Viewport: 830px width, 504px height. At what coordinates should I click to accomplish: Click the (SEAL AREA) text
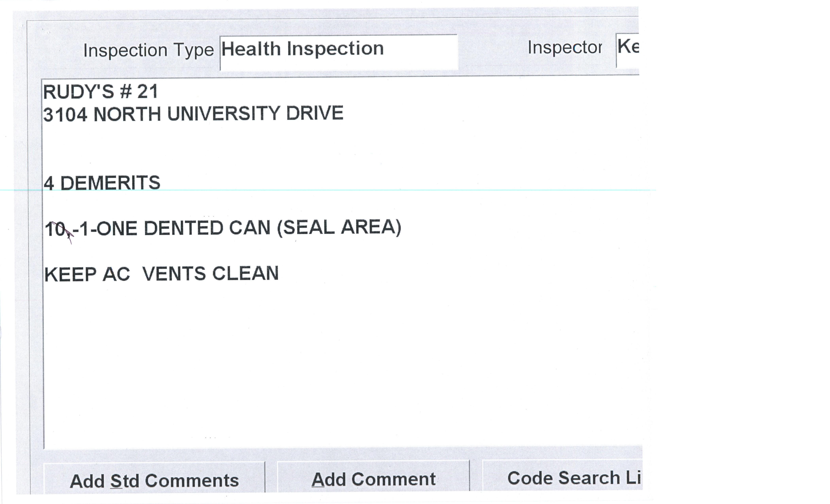click(339, 227)
